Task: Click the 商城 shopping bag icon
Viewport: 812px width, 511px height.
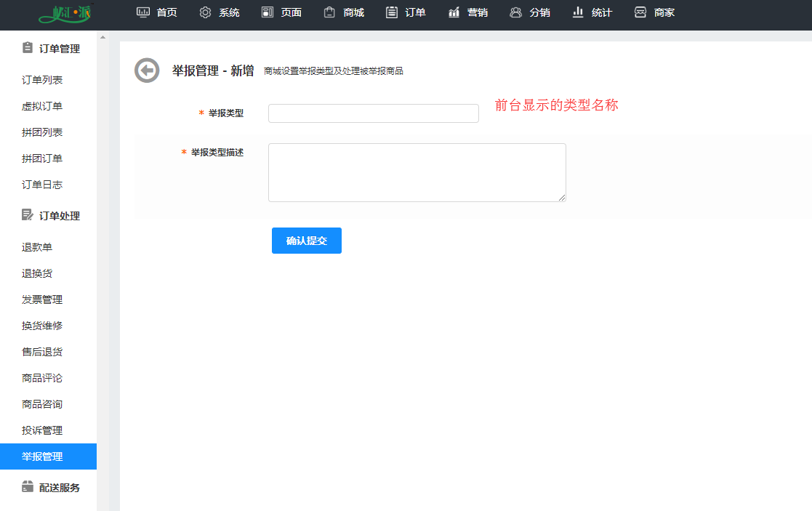Action: [x=329, y=12]
